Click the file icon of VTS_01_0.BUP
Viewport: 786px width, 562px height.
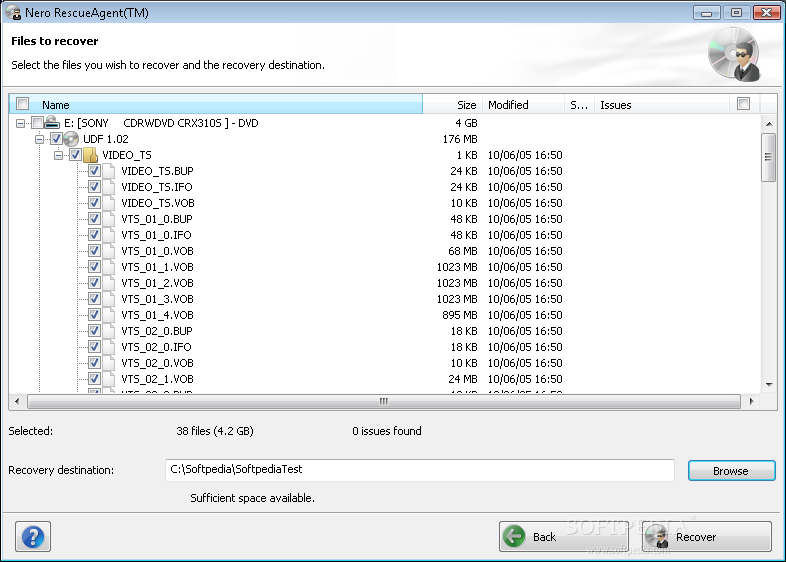point(109,219)
